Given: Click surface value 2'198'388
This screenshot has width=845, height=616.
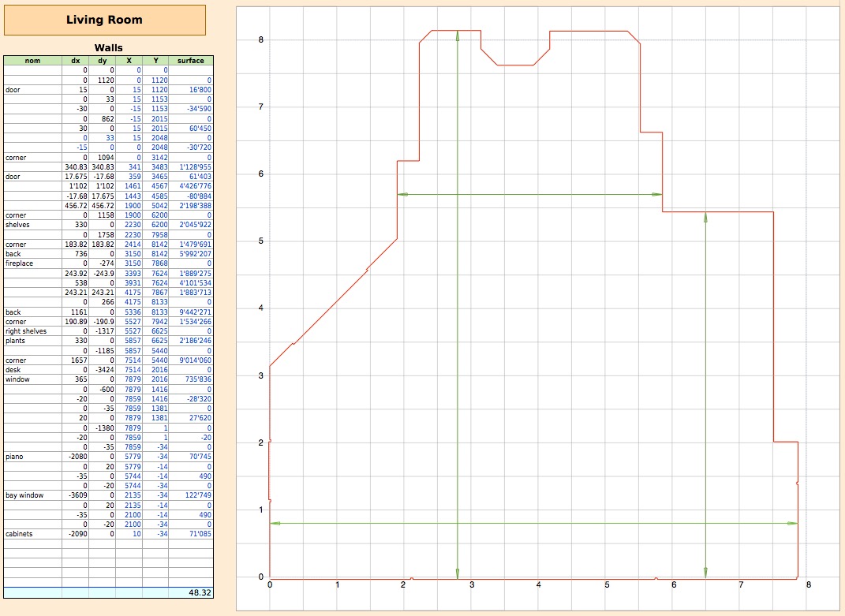Looking at the screenshot, I should (x=196, y=205).
